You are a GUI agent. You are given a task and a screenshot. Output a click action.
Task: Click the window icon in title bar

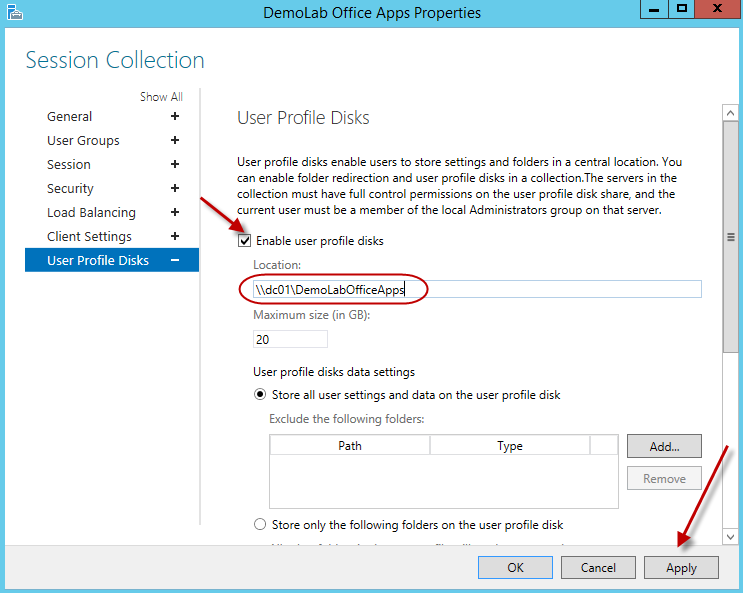coord(14,13)
